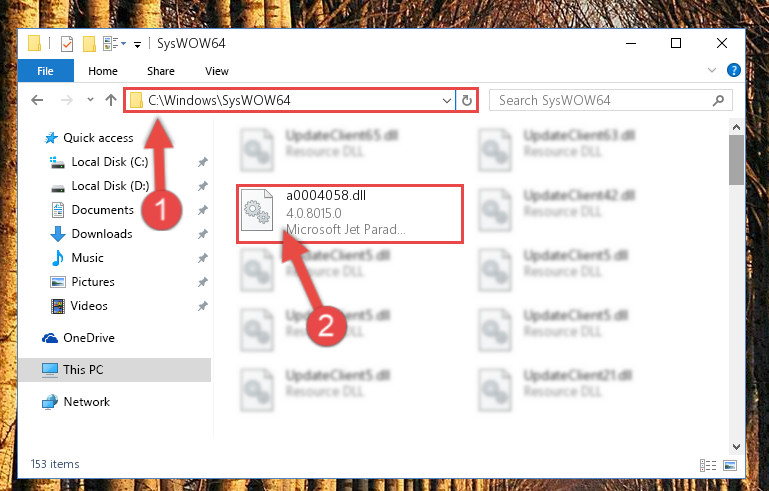Open the recent locations dropdown arrow
Viewport: 769px width, 491px height.
click(90, 100)
